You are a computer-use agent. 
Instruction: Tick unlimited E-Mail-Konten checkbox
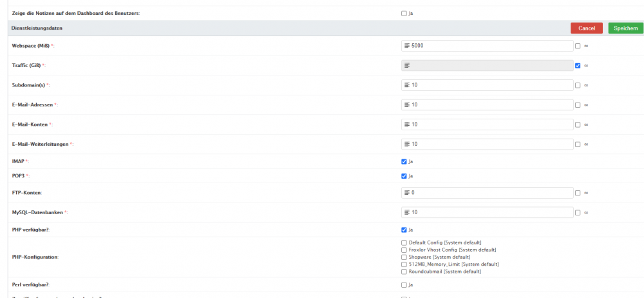click(x=578, y=124)
